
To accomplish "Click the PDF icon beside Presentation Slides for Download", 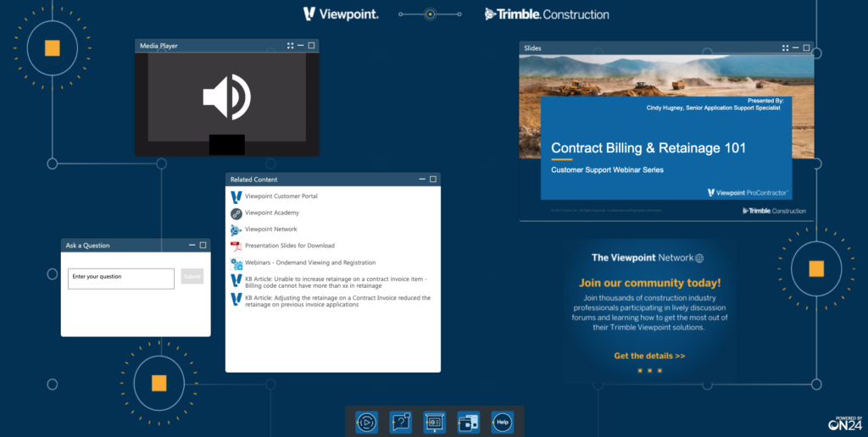I will [236, 246].
